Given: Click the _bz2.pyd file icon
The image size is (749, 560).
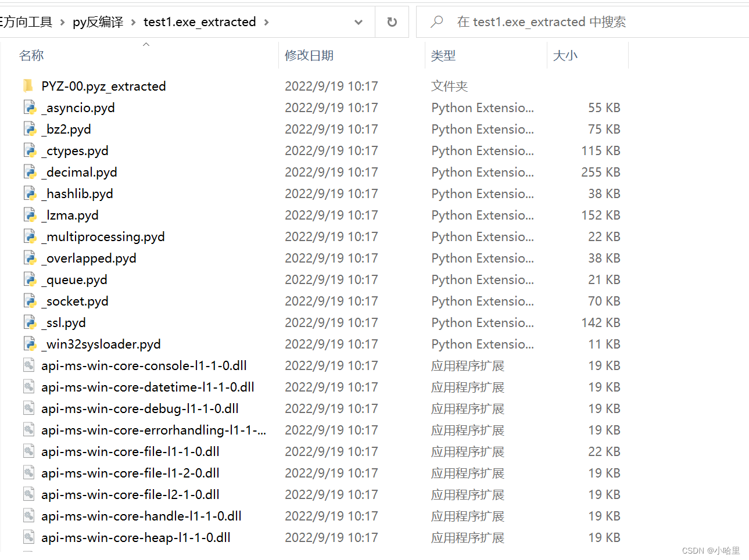Looking at the screenshot, I should [30, 129].
